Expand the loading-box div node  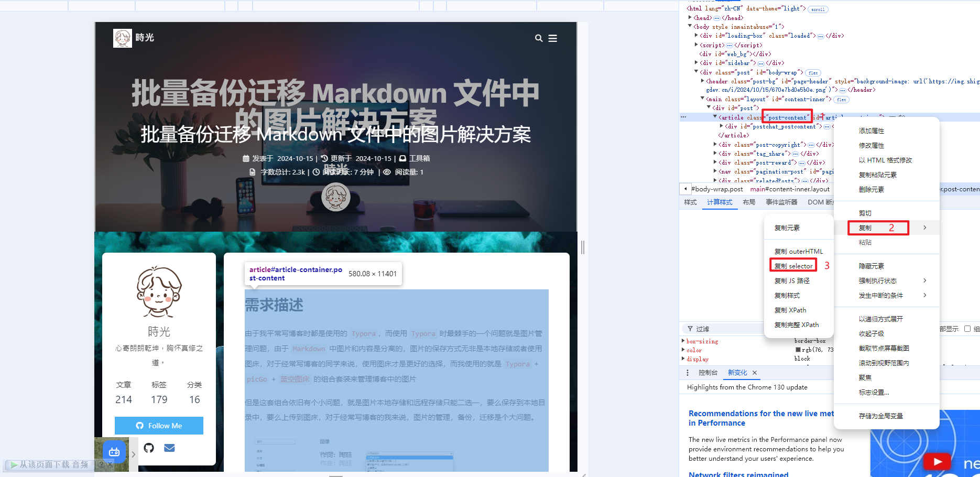click(x=696, y=36)
